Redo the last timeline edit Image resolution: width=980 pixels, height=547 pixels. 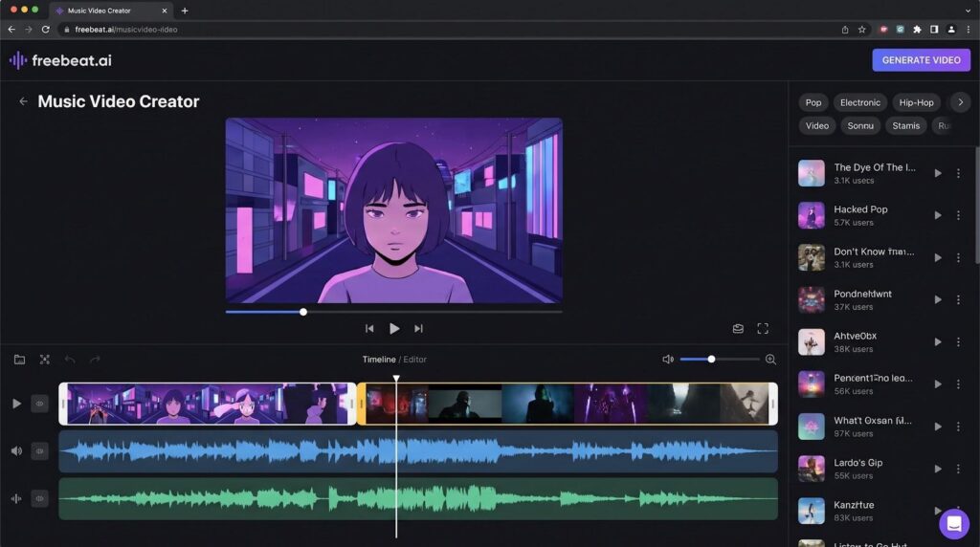click(95, 360)
